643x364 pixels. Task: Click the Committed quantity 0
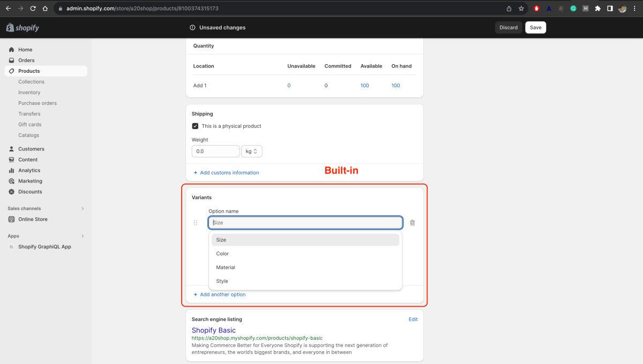pyautogui.click(x=326, y=86)
